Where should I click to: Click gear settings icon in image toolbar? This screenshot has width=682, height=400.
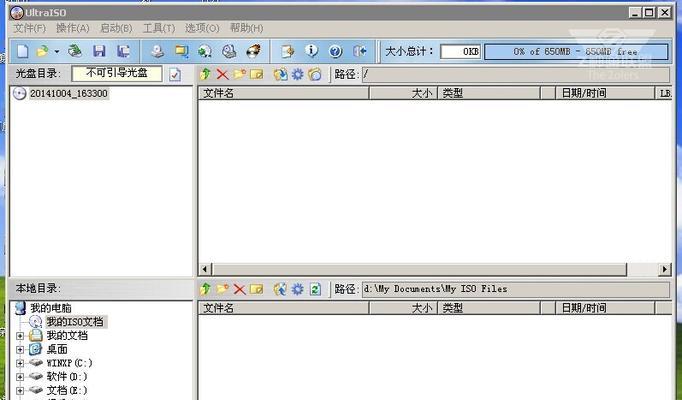coord(298,74)
